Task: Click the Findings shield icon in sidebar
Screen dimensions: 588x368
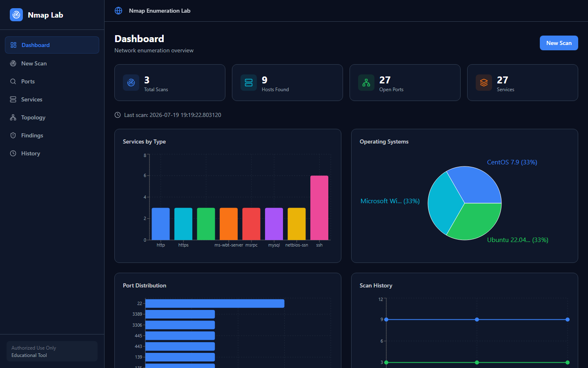Action: (13, 135)
